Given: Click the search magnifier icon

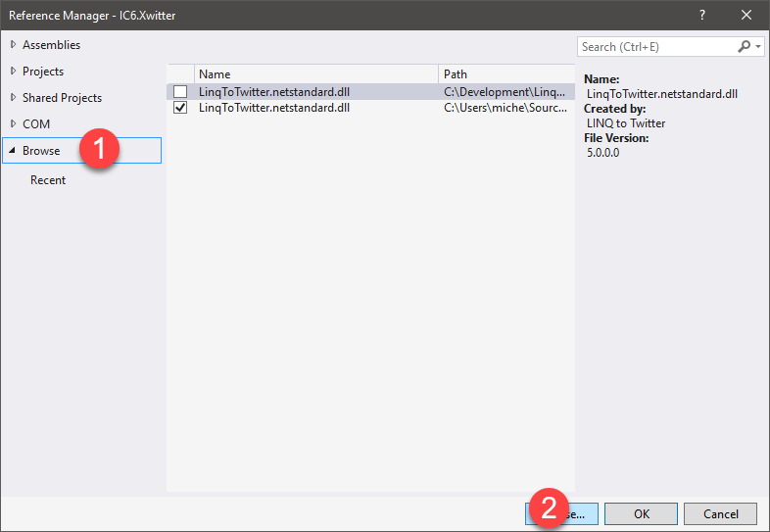Looking at the screenshot, I should tap(745, 47).
